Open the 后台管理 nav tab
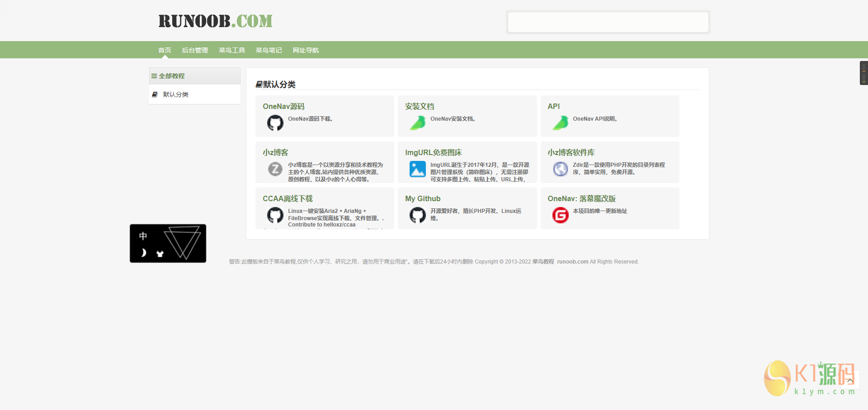Image resolution: width=868 pixels, height=410 pixels. click(x=195, y=50)
